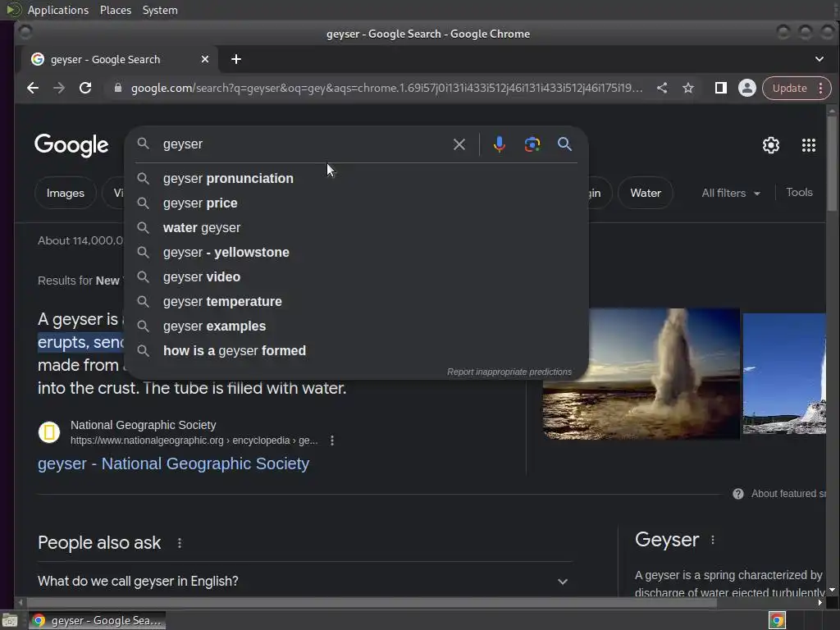This screenshot has height=630, width=840.
Task: Click inside the geyser search field
Action: click(x=303, y=144)
